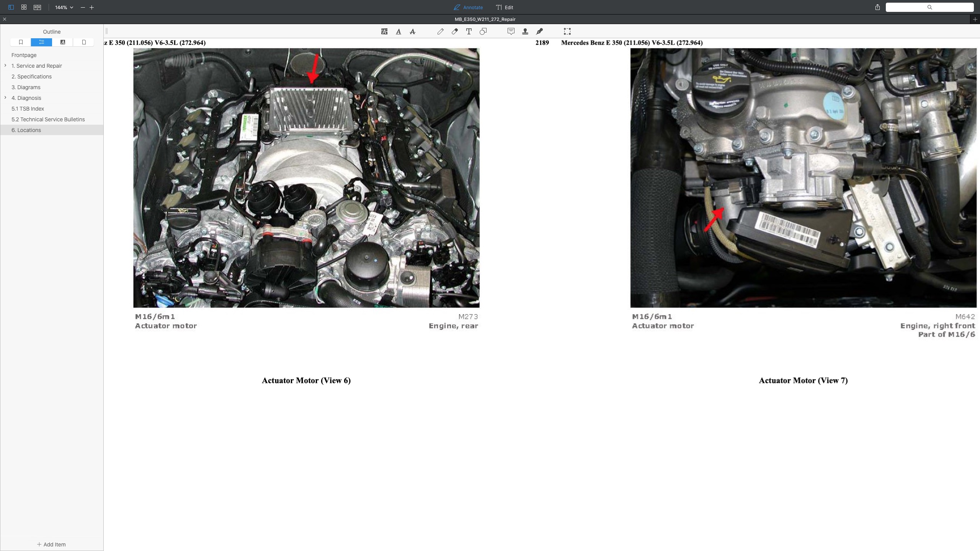Expand the Service and Repair outline section

[5, 65]
